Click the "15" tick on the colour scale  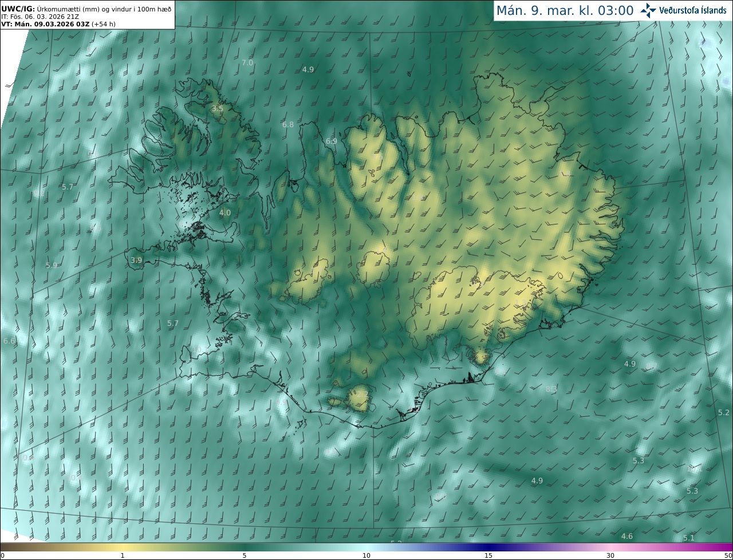click(488, 555)
